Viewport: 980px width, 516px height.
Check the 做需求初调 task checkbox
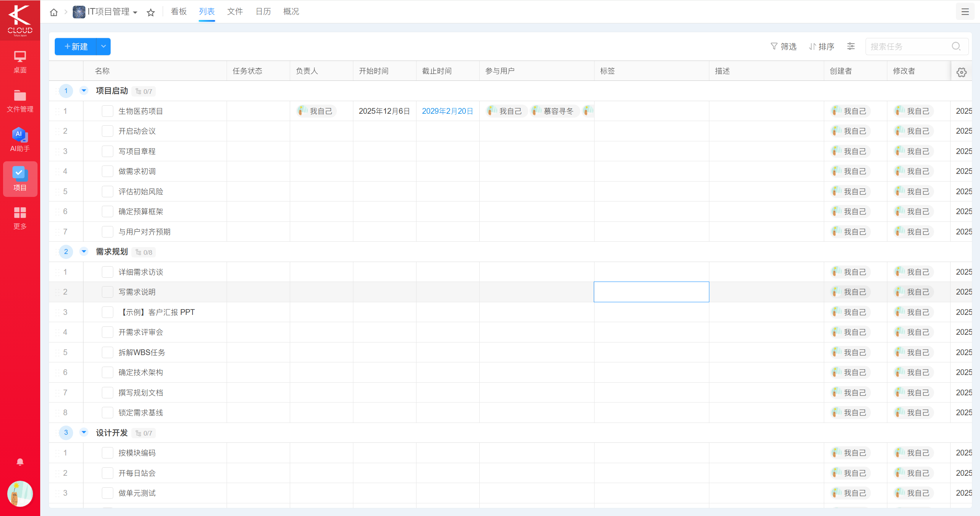pyautogui.click(x=108, y=171)
